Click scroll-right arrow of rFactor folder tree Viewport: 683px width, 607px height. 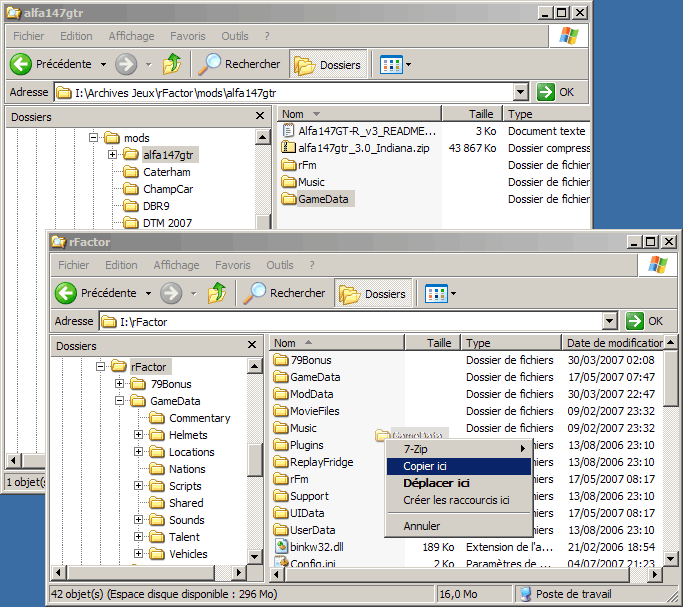click(x=238, y=572)
